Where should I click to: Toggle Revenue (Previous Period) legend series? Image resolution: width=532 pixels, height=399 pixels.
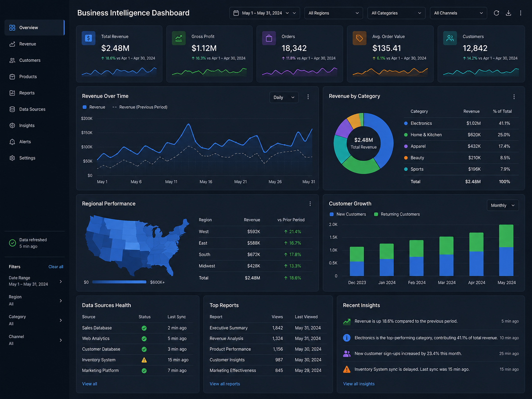pyautogui.click(x=140, y=107)
